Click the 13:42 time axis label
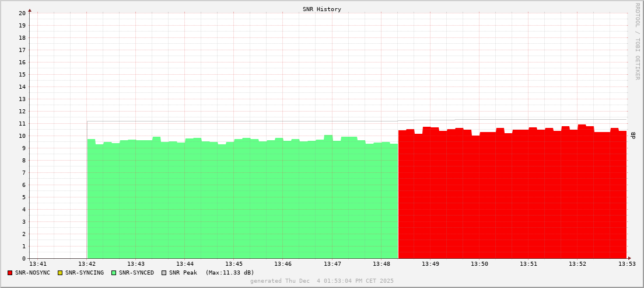Image resolution: width=644 pixels, height=288 pixels. click(87, 265)
